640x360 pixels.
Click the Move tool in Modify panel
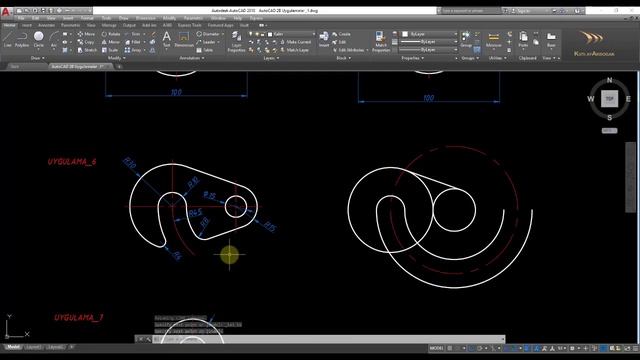tap(86, 34)
